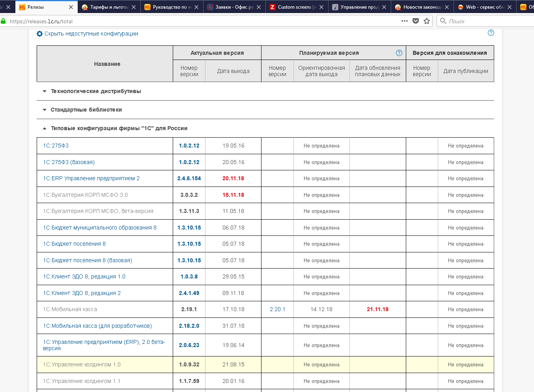Click version number 1.1.7.59
The height and width of the screenshot is (392, 534).
click(189, 381)
